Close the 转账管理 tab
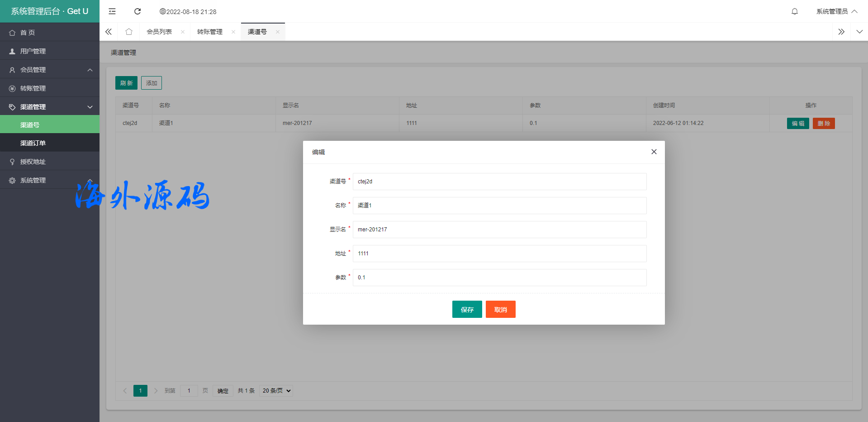 (x=233, y=32)
